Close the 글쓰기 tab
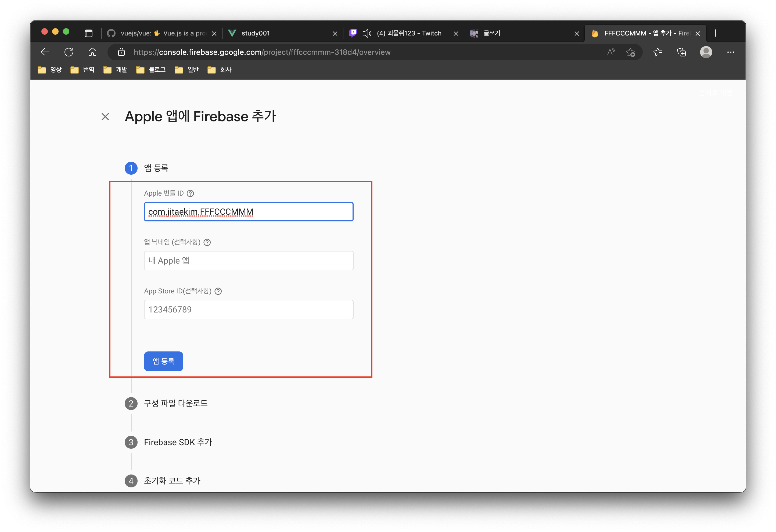 577,33
